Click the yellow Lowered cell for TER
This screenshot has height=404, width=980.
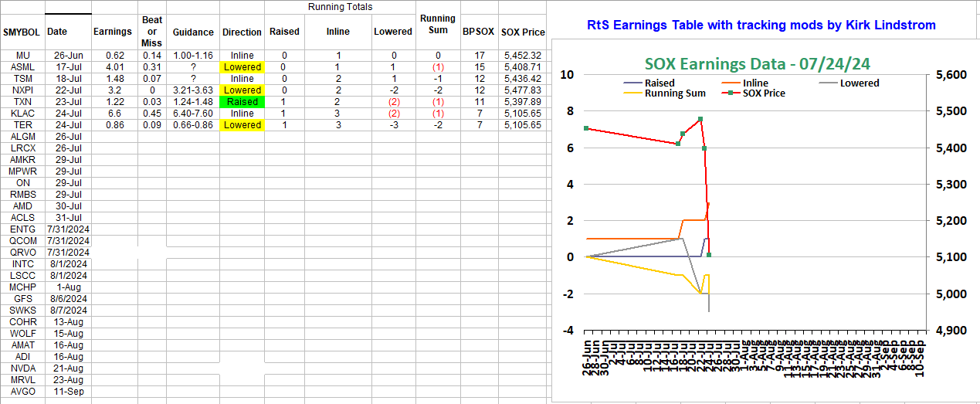[x=242, y=125]
